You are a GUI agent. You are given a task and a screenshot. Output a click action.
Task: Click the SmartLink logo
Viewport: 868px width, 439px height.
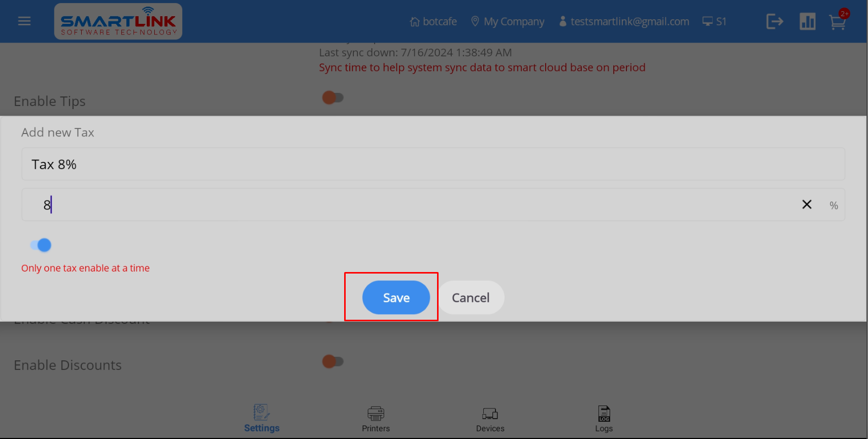pyautogui.click(x=118, y=21)
